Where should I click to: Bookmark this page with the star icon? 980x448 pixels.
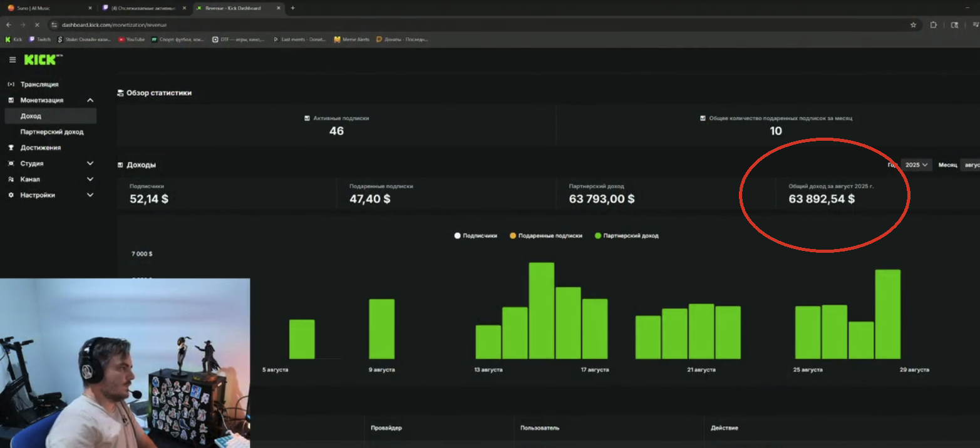913,25
